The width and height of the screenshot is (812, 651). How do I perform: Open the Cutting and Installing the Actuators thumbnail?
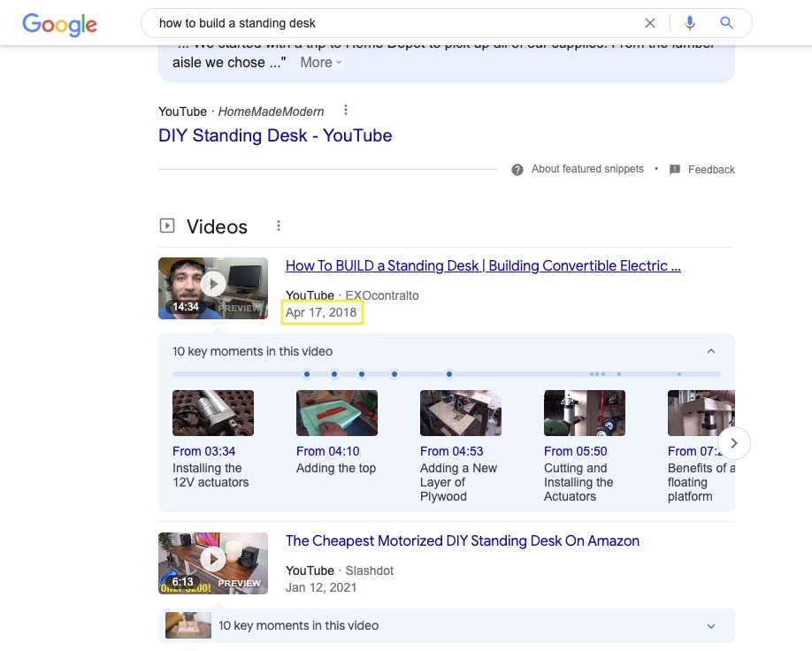(x=585, y=413)
